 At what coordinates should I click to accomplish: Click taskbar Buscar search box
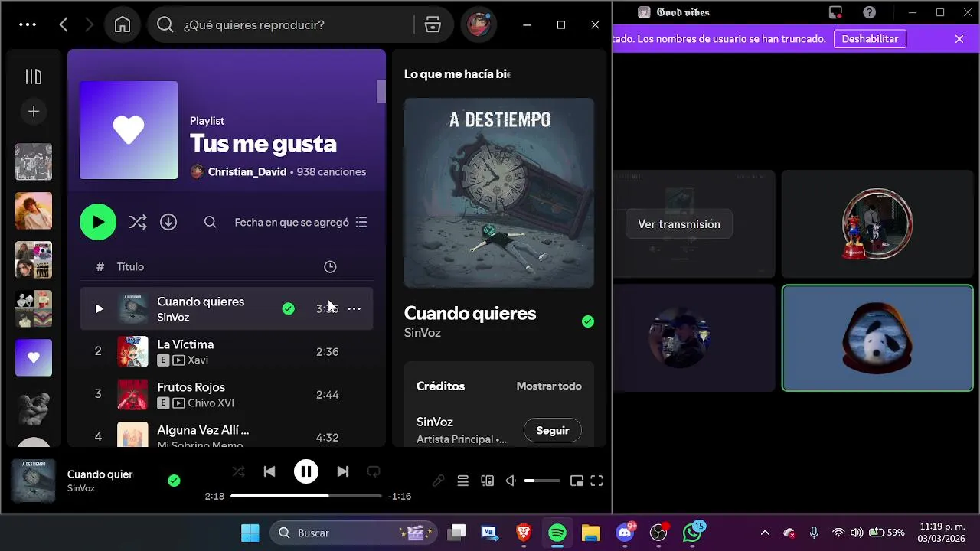click(354, 533)
